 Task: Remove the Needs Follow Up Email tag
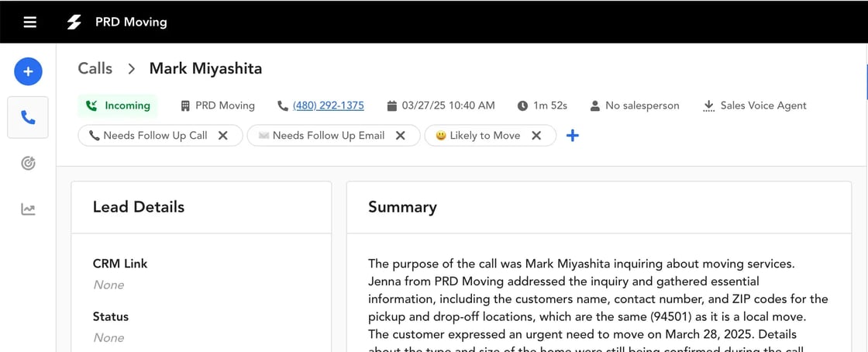tap(400, 136)
